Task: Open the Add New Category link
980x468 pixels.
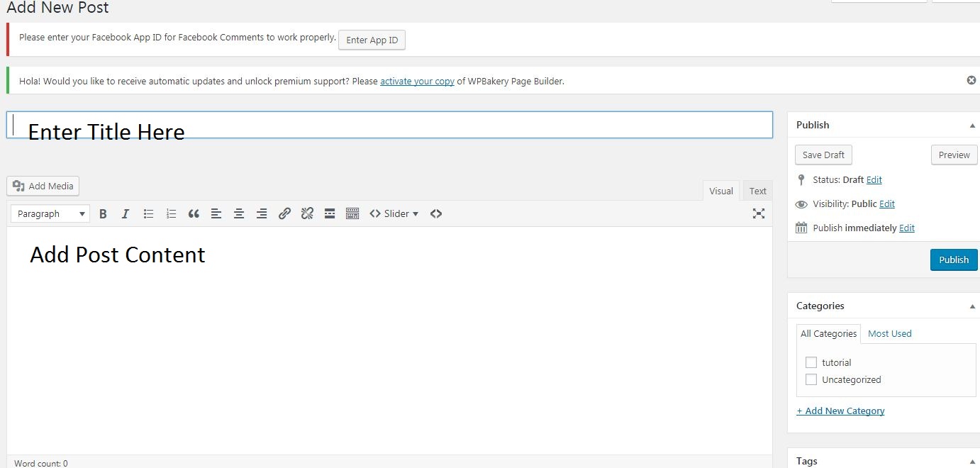Action: (840, 411)
